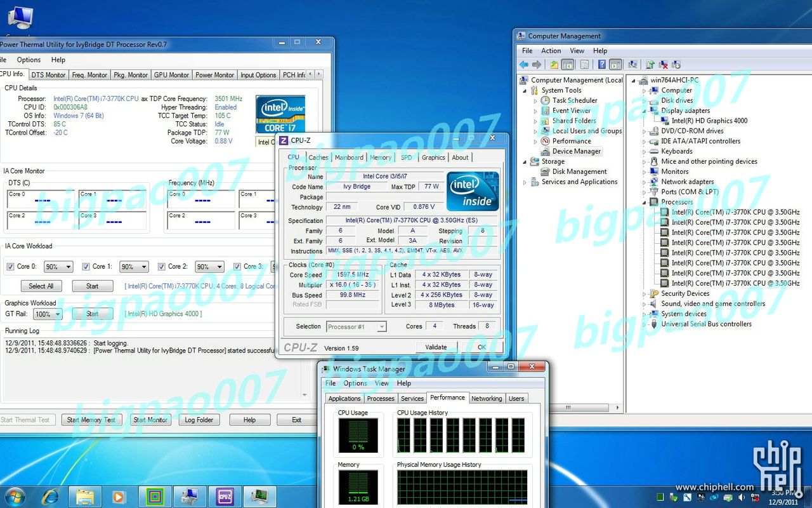Screen dimensions: 812x508
Task: Click the Show/Hide action pane toolbar icon
Action: point(616,64)
